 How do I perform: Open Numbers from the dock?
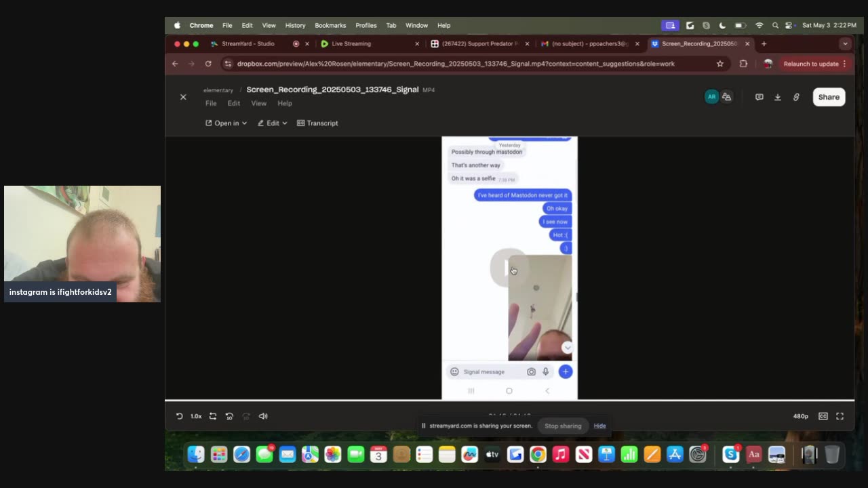(x=629, y=454)
